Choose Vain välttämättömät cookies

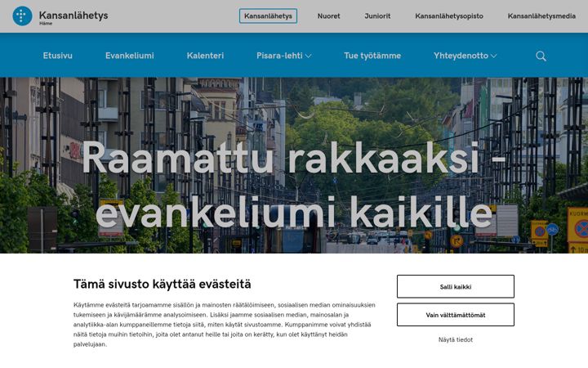pyautogui.click(x=456, y=315)
